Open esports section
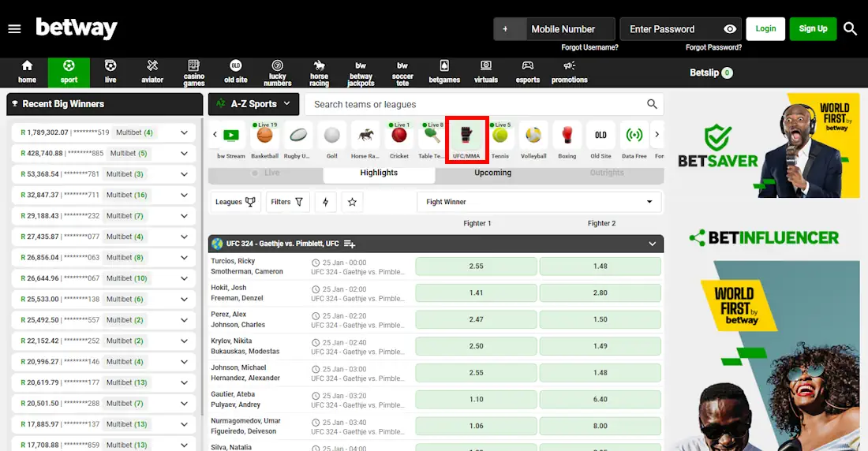 point(528,73)
